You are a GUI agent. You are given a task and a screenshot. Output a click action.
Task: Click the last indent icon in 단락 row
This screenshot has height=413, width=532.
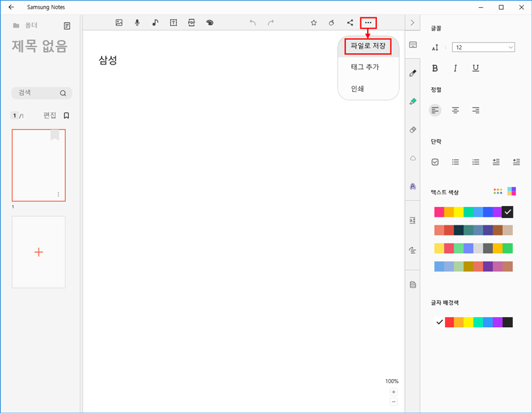coord(516,162)
